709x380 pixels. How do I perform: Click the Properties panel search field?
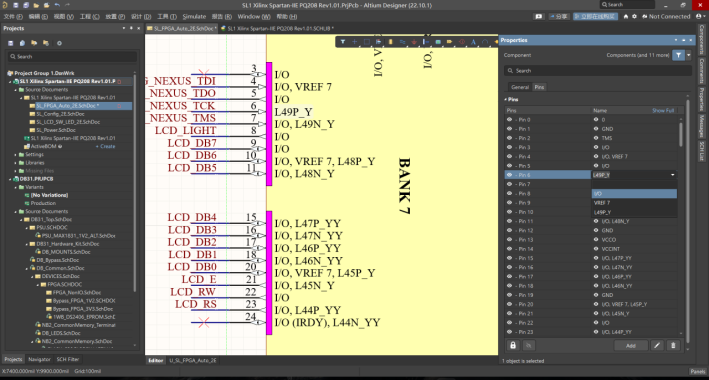click(598, 71)
